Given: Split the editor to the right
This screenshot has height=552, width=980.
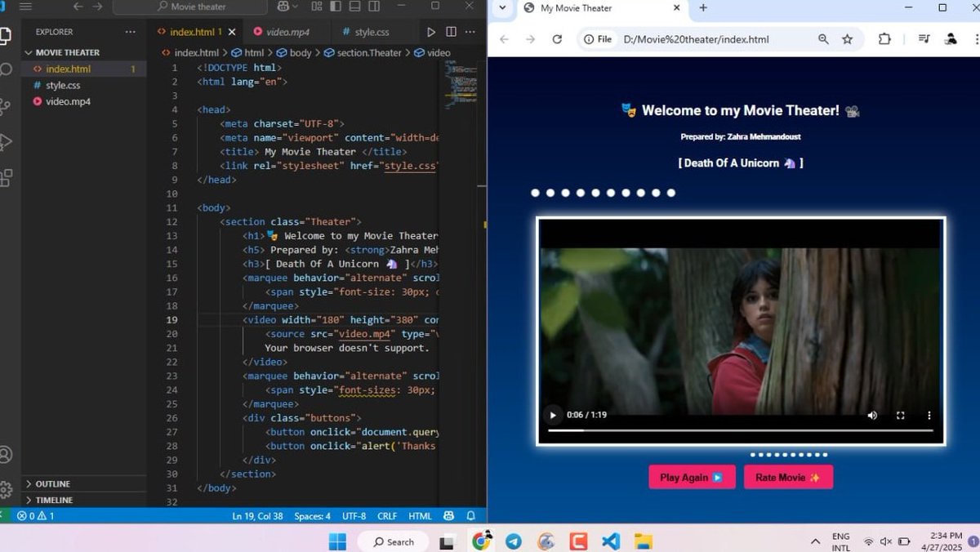Looking at the screenshot, I should pos(452,32).
